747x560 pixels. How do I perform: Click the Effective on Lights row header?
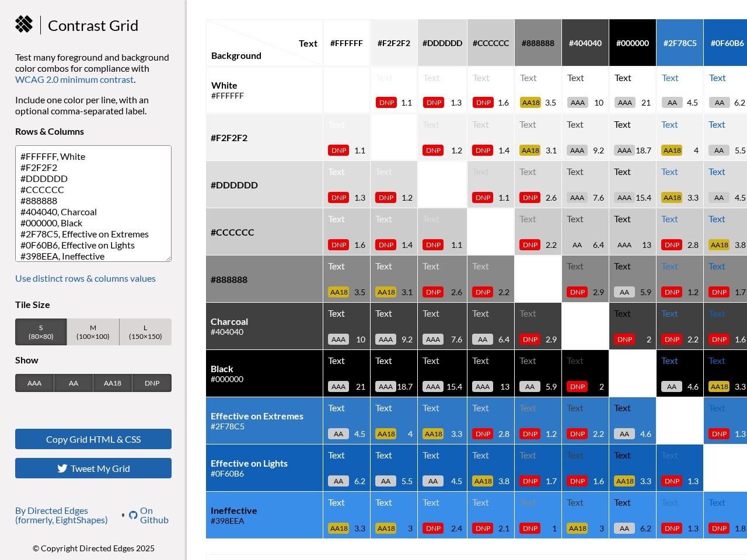pyautogui.click(x=264, y=468)
